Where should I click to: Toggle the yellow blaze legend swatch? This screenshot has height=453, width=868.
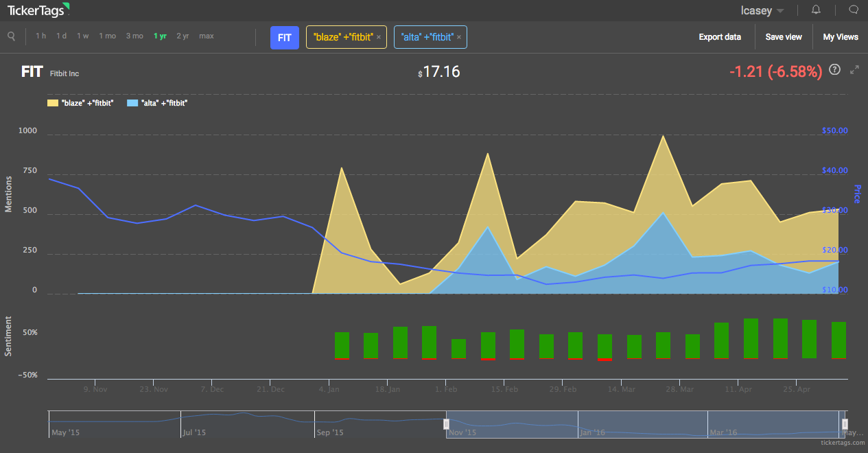coord(52,102)
